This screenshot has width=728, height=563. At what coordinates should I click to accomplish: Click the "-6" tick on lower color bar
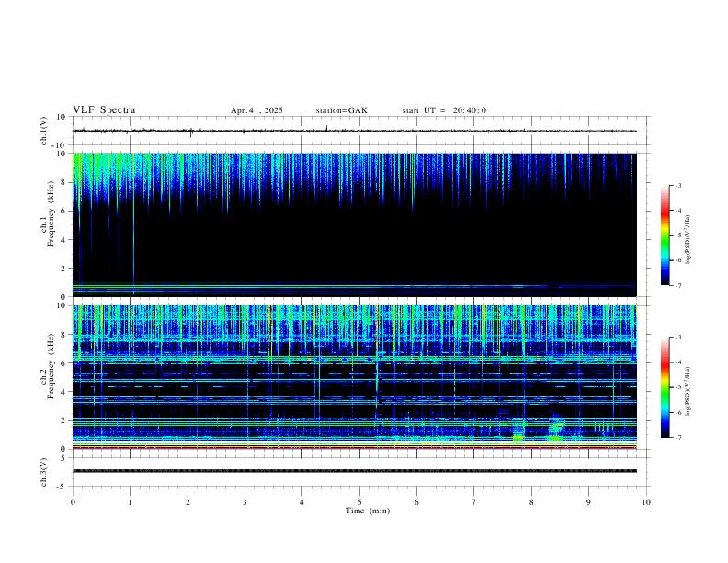click(677, 412)
